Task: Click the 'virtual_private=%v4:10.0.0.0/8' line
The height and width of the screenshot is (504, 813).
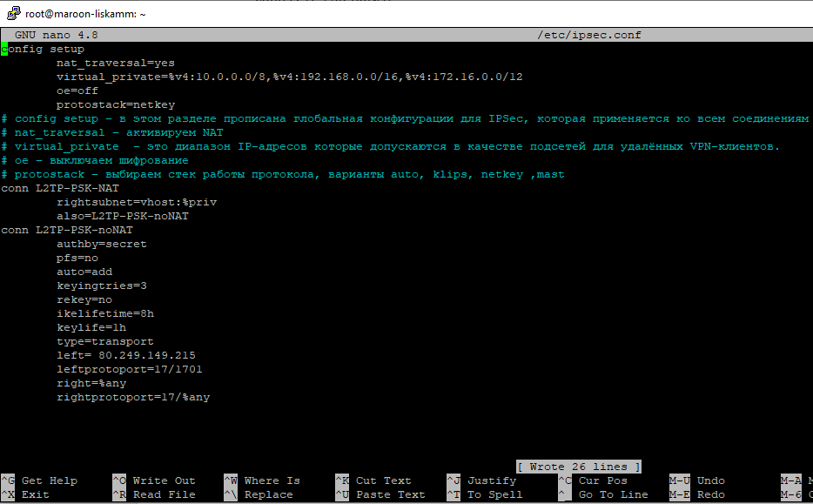Action: [x=289, y=77]
